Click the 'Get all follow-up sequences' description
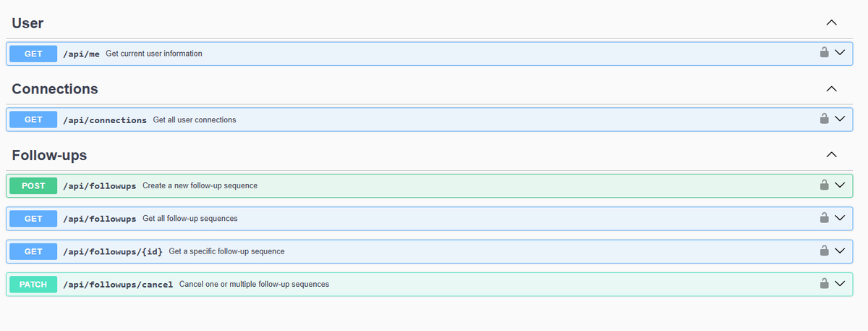The height and width of the screenshot is (331, 868). pos(190,219)
